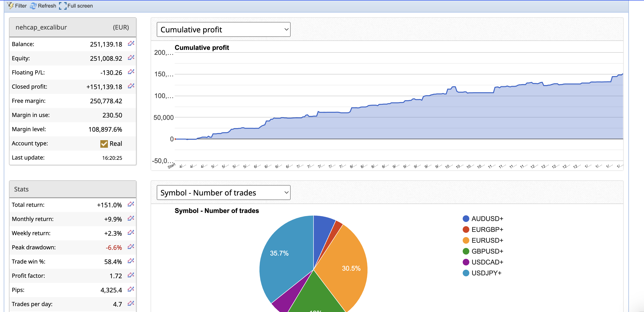
Task: Click Refresh in the top toolbar
Action: [43, 6]
